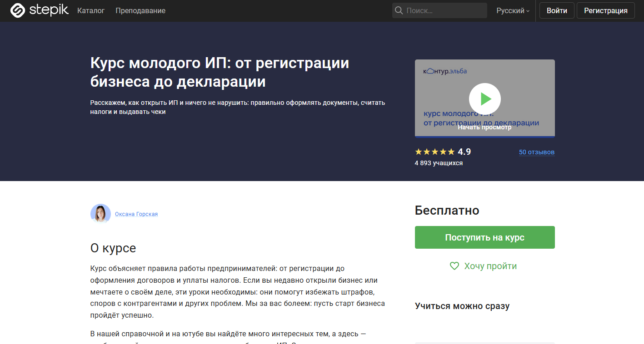Select the Преподавание menu item

[140, 10]
